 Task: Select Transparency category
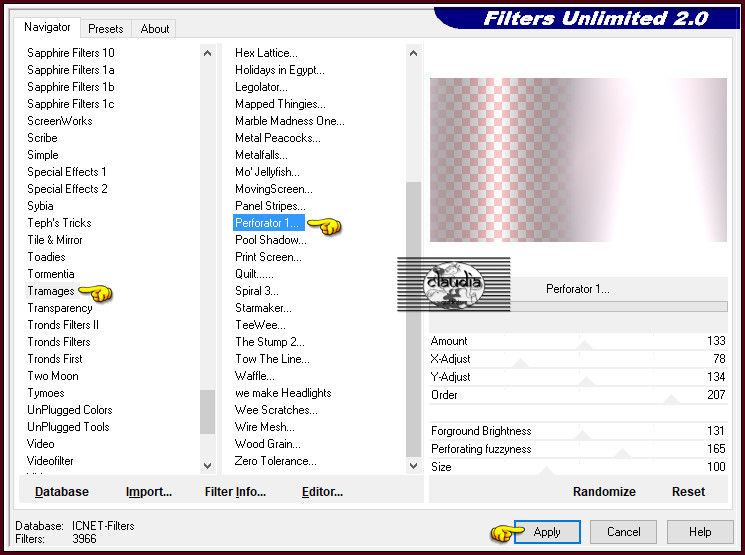coord(60,308)
